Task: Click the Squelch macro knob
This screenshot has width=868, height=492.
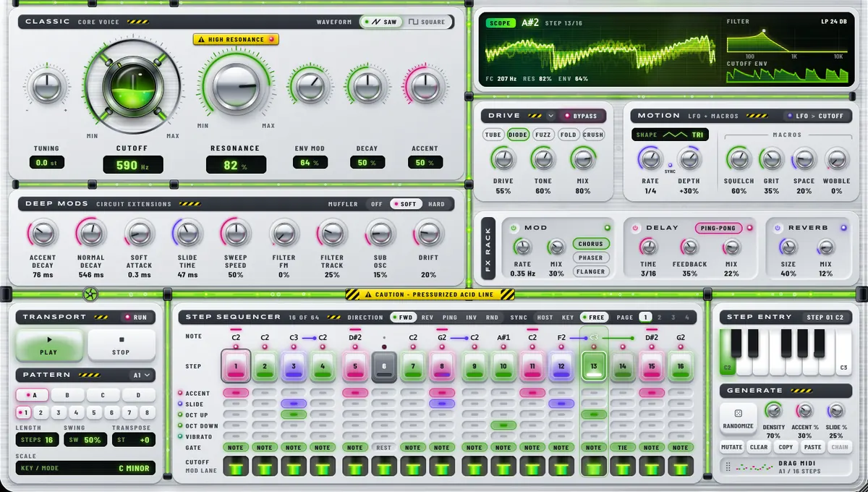Action: pyautogui.click(x=739, y=158)
